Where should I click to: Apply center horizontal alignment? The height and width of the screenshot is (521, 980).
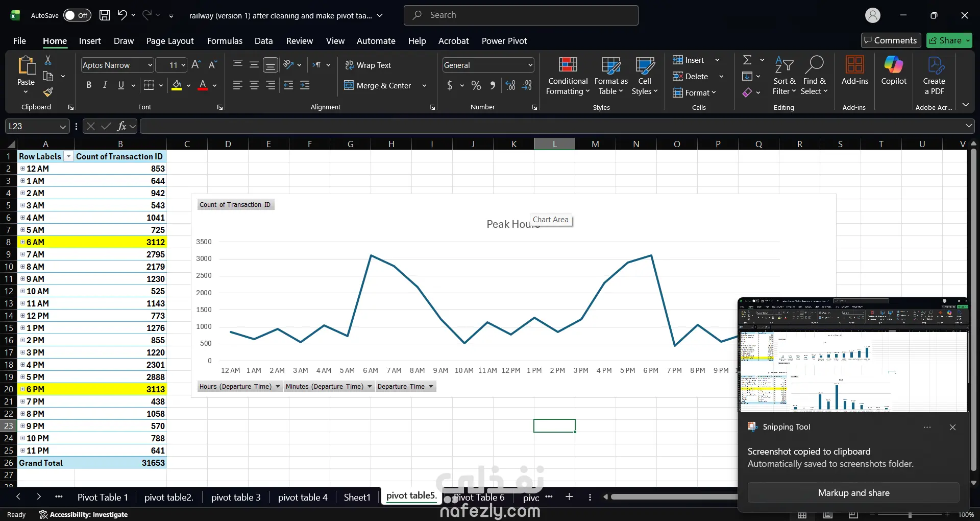click(254, 85)
